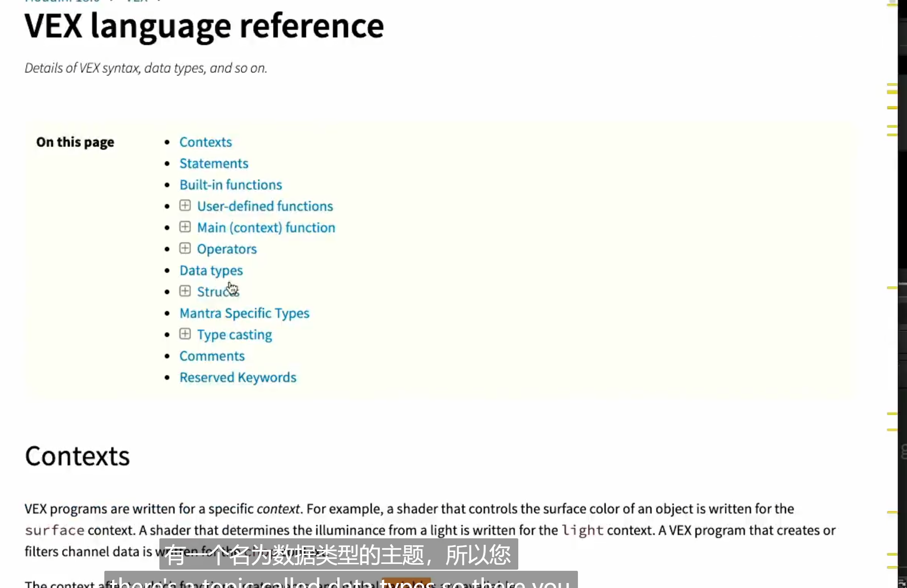
Task: Jump to the Statements section
Action: pos(214,164)
